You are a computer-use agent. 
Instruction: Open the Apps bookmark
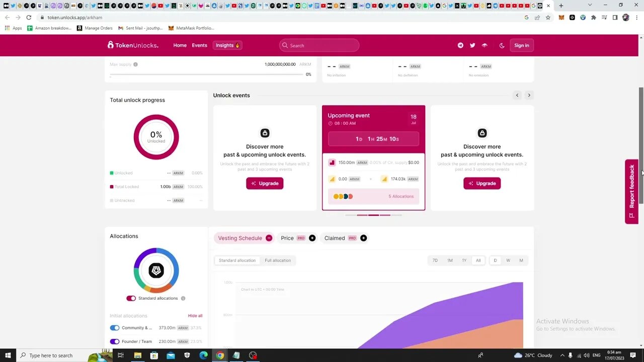click(14, 28)
